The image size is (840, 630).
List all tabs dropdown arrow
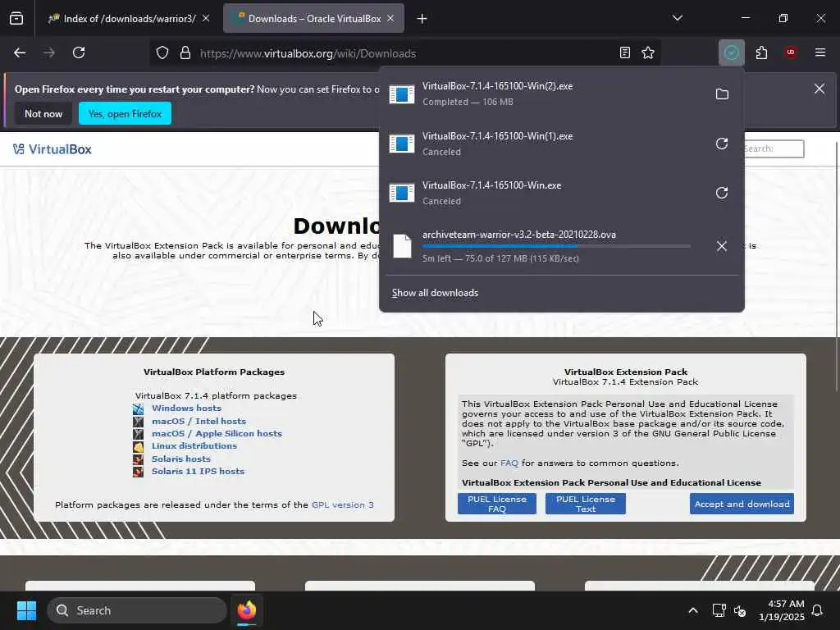click(x=678, y=18)
